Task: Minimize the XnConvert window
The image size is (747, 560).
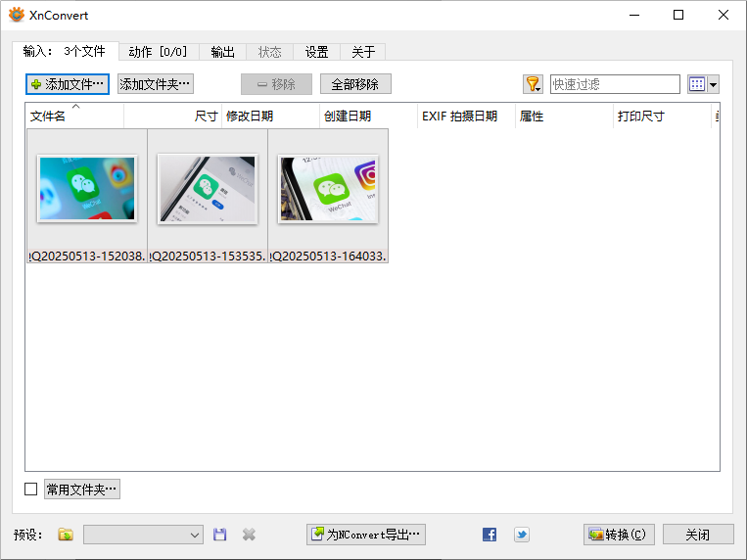Action: pyautogui.click(x=634, y=16)
